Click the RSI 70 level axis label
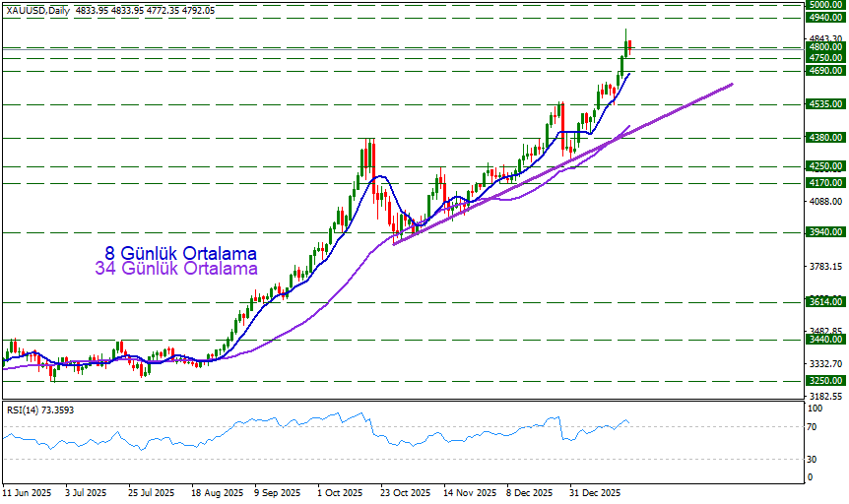The image size is (849, 504). [x=813, y=426]
